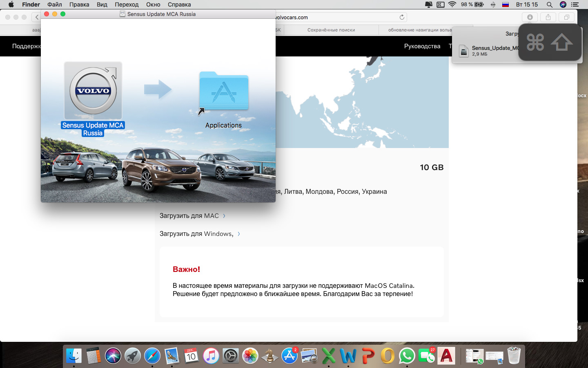The height and width of the screenshot is (368, 588).
Task: Open the Окно menu
Action: tap(153, 4)
